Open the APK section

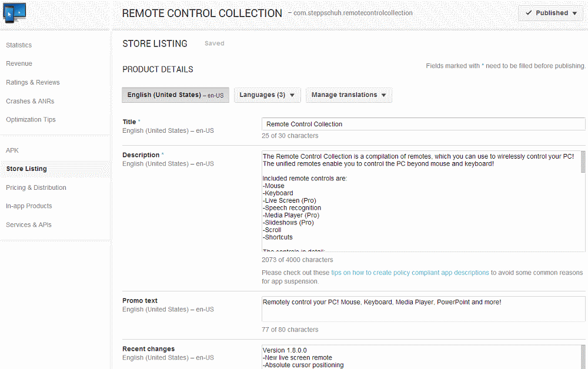click(12, 150)
